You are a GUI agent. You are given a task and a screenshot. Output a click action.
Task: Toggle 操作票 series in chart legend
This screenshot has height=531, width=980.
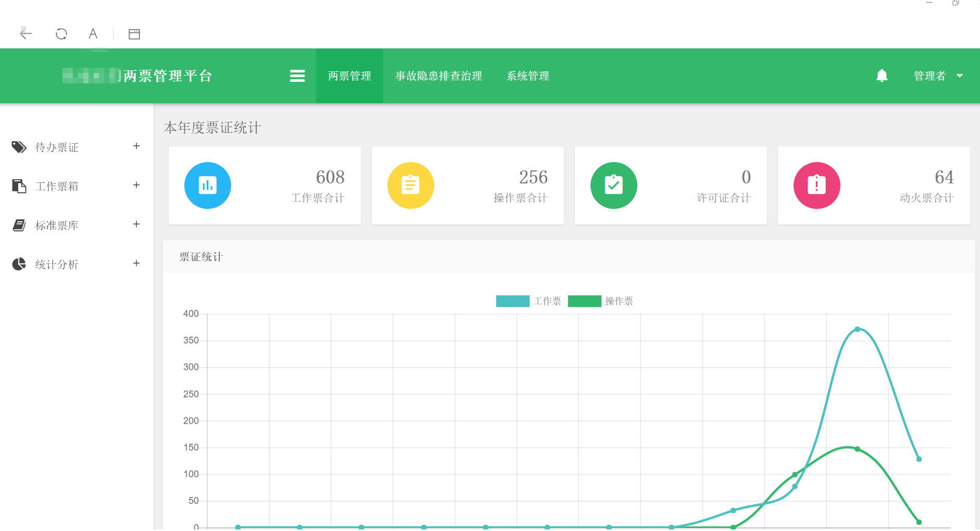[600, 301]
